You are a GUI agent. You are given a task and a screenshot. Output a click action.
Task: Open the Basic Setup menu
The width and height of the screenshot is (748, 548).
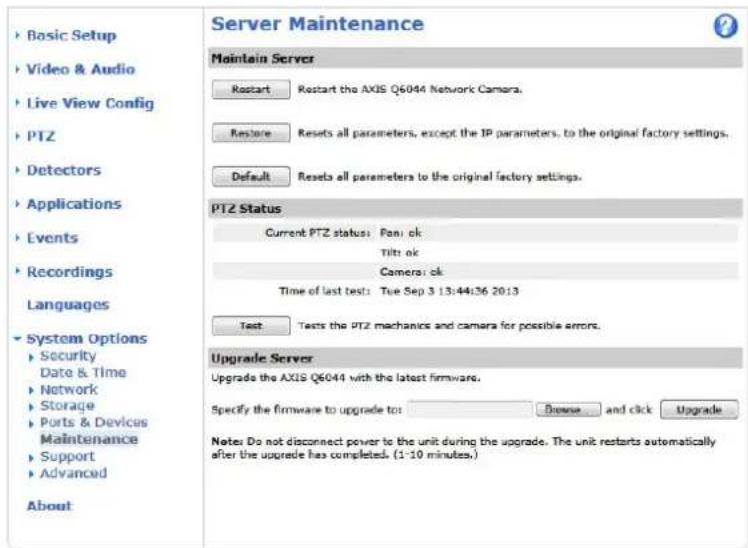point(72,35)
